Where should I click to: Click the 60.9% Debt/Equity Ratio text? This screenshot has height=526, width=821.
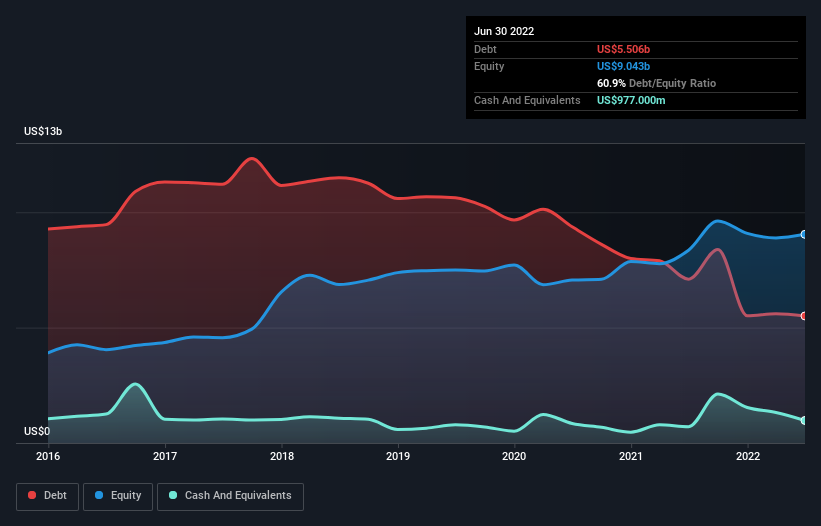[x=656, y=83]
